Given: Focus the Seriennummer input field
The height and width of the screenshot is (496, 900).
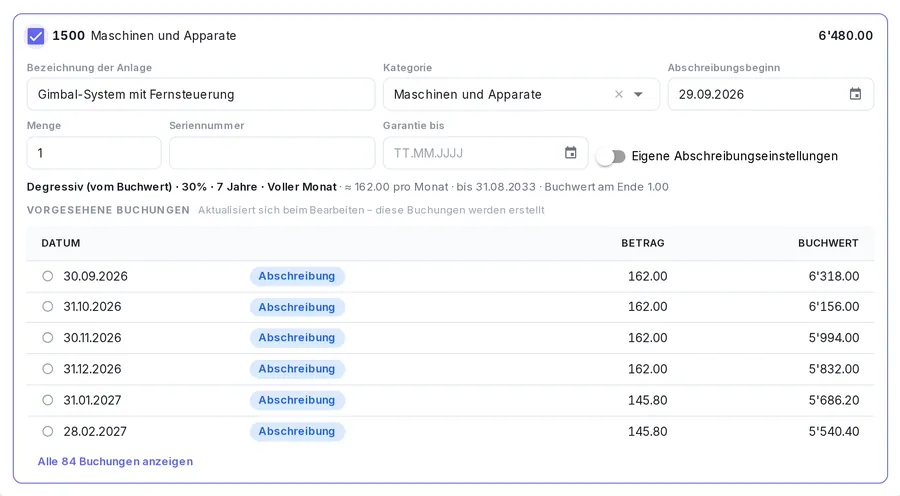Looking at the screenshot, I should coord(272,153).
